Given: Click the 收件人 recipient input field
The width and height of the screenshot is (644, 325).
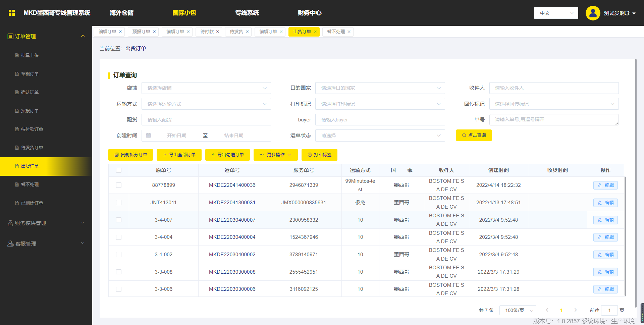Looking at the screenshot, I should [x=554, y=88].
